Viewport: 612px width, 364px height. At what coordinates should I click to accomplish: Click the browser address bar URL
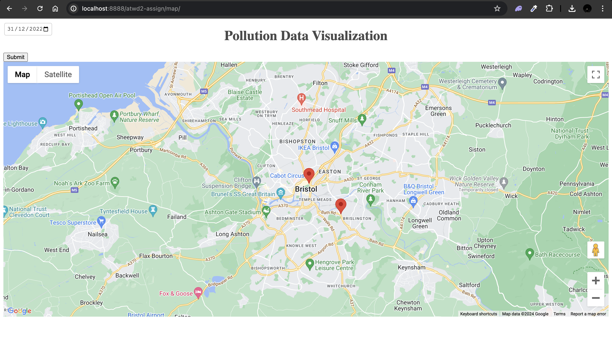click(x=131, y=8)
